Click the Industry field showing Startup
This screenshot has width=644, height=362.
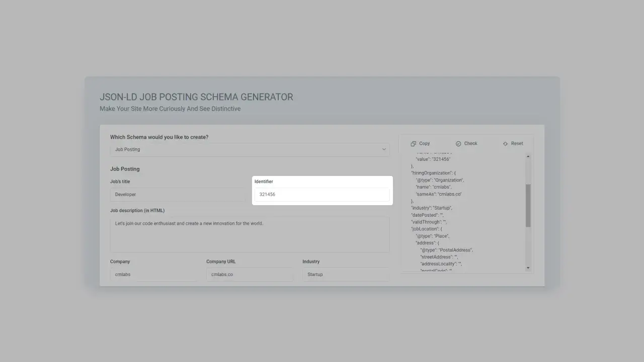point(345,274)
